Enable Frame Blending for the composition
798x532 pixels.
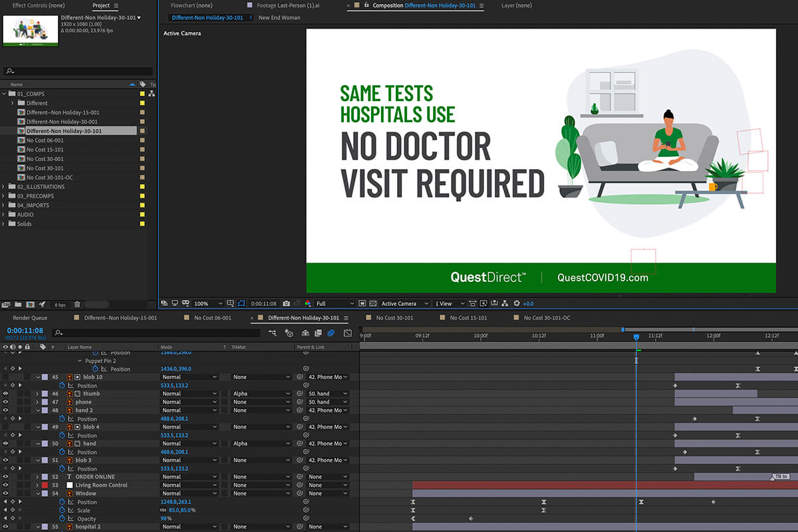tap(317, 333)
